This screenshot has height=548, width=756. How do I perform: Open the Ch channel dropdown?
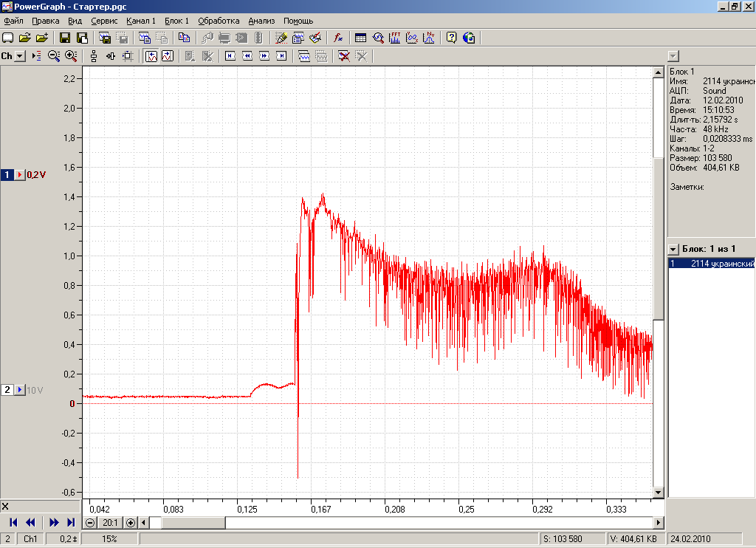tap(20, 56)
